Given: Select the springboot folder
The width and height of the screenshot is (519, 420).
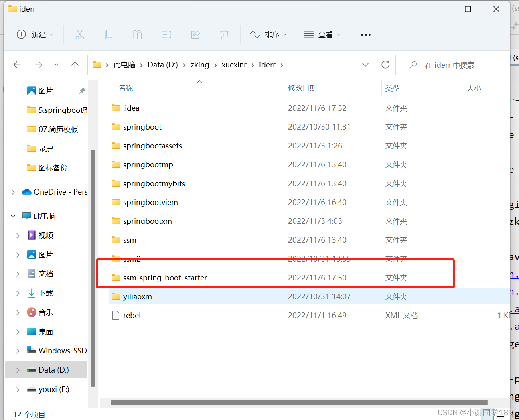Looking at the screenshot, I should click(142, 127).
